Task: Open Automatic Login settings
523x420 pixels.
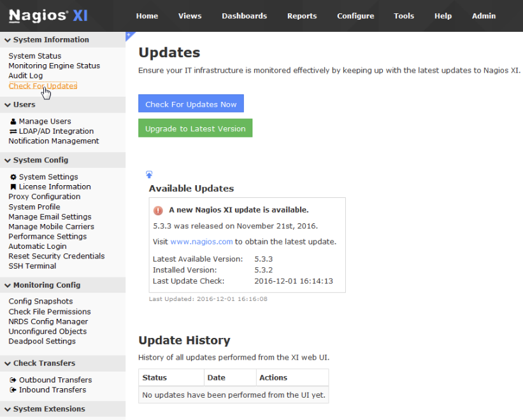Action: (x=38, y=246)
